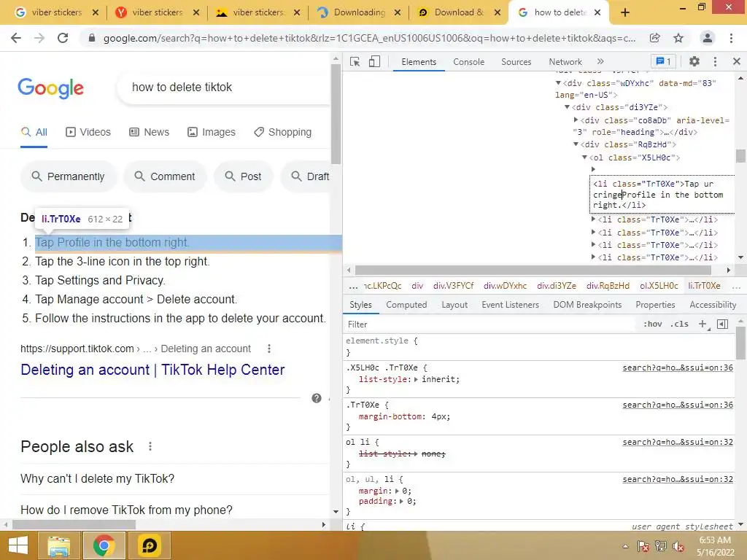Select ol.X5LH0c in the breadcrumb

point(659,286)
